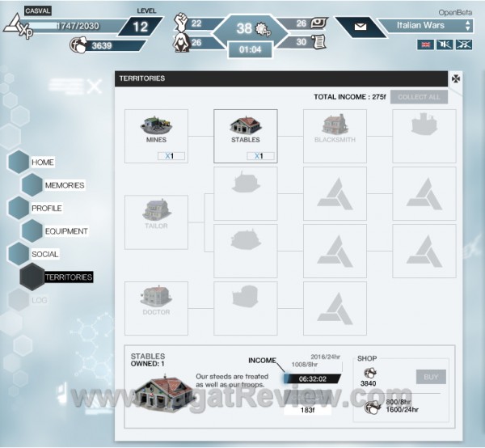
Task: Change language via the UK flag icon
Action: (x=425, y=44)
